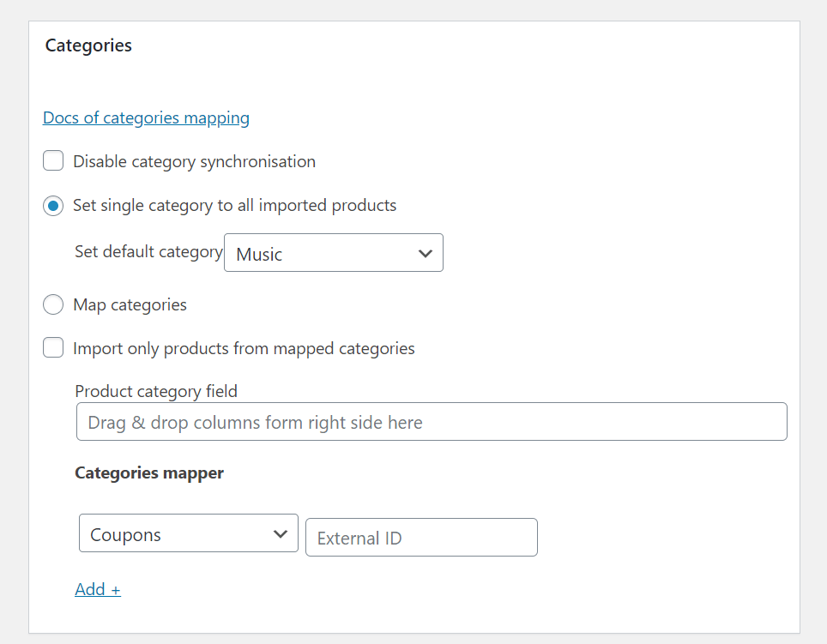827x644 pixels.
Task: Click the Categories panel heading
Action: point(88,45)
